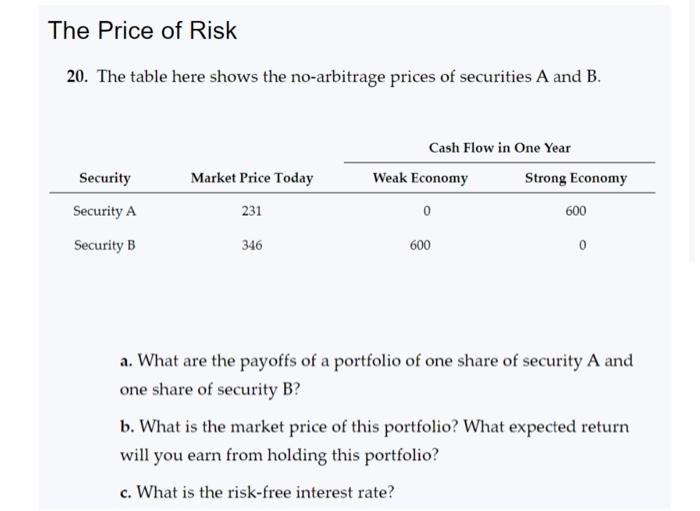Click Security A's market price 231
The height and width of the screenshot is (511, 700).
click(x=252, y=211)
